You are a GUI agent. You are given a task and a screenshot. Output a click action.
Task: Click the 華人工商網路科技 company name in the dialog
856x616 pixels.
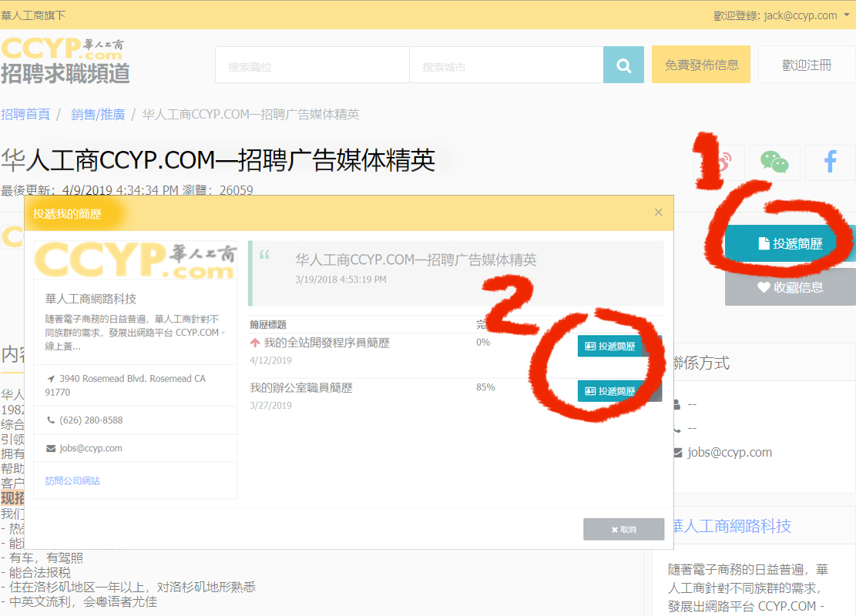click(x=91, y=299)
